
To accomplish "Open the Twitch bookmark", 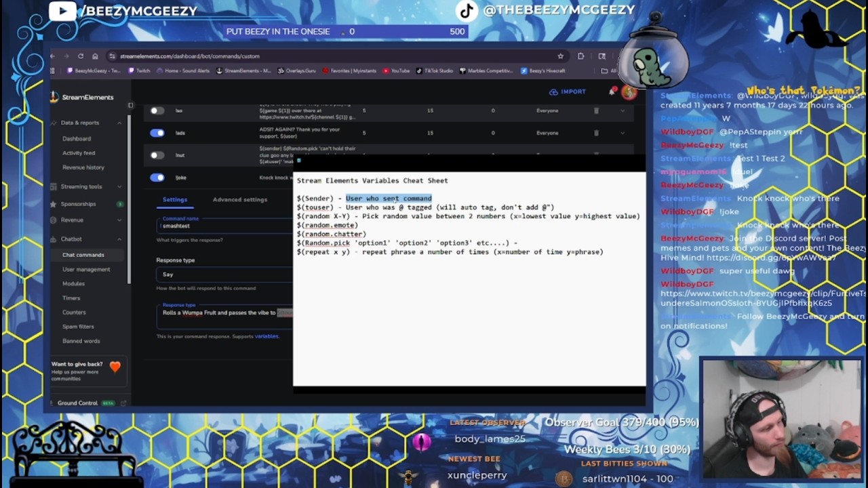I will click(x=139, y=70).
